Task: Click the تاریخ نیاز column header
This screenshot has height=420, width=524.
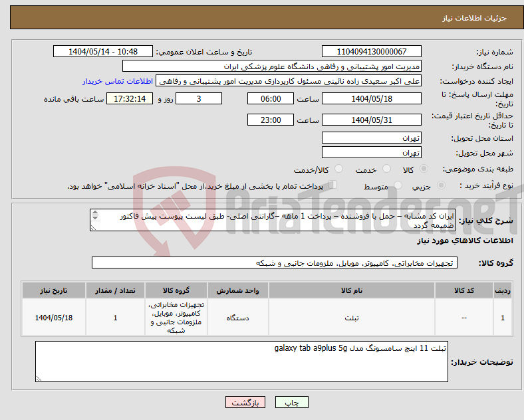Action: click(x=54, y=290)
